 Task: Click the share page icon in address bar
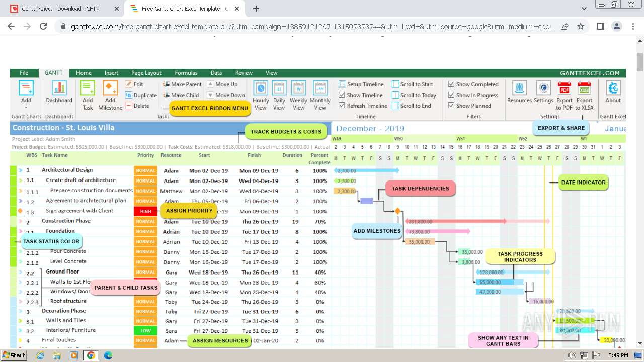tap(565, 26)
